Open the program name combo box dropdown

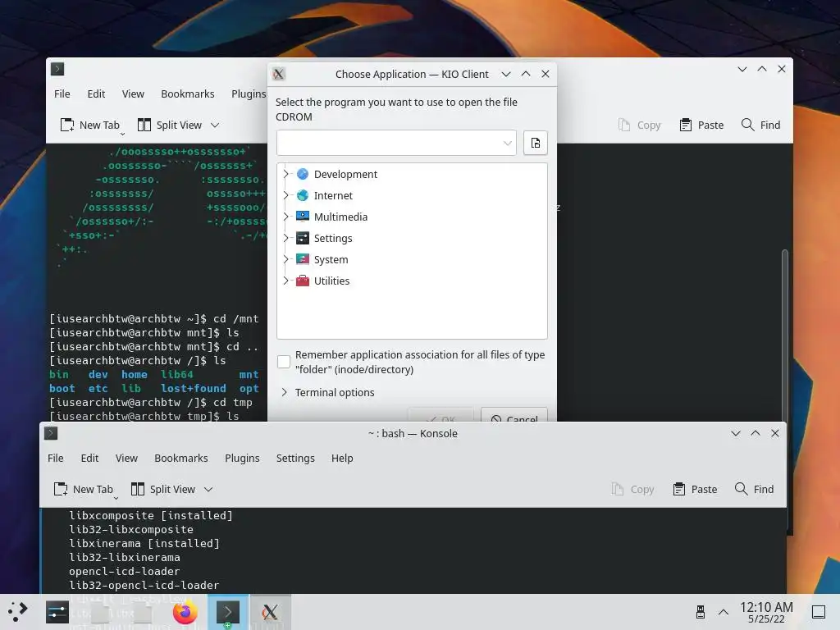[x=507, y=143]
